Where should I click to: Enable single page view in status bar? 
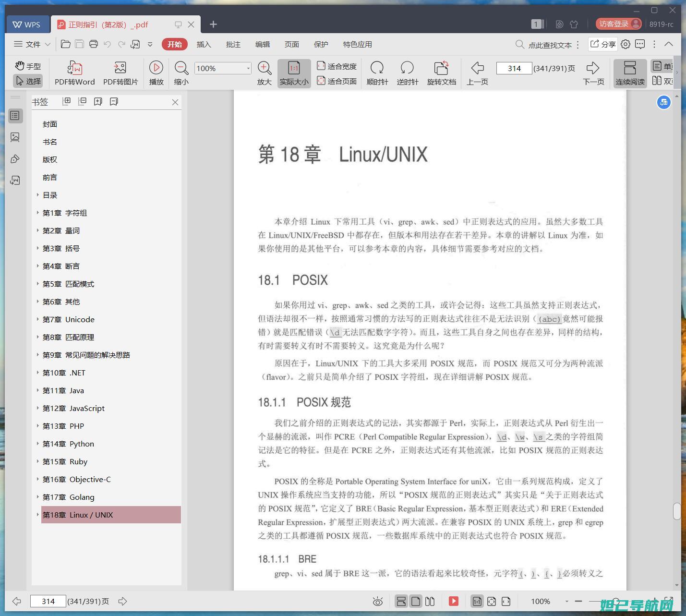(x=416, y=601)
